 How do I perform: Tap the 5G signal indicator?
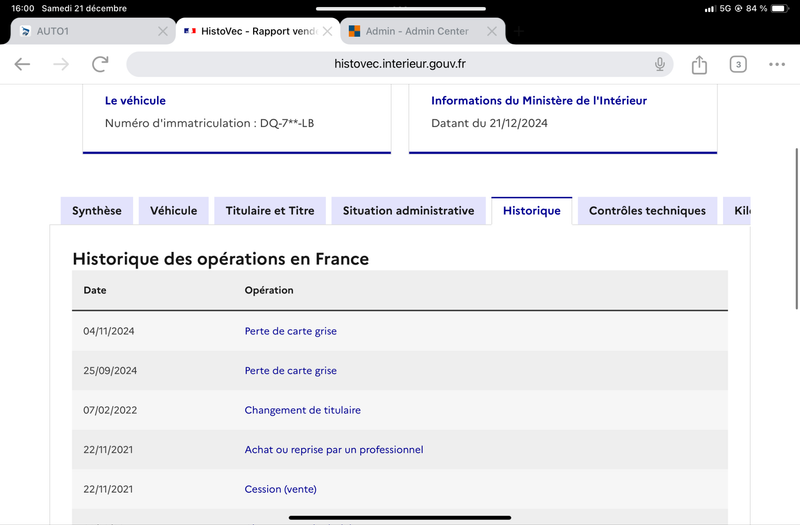tap(725, 8)
